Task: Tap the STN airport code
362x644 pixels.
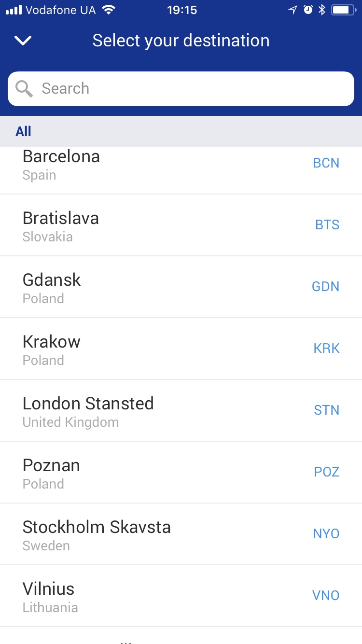Action: 327,410
